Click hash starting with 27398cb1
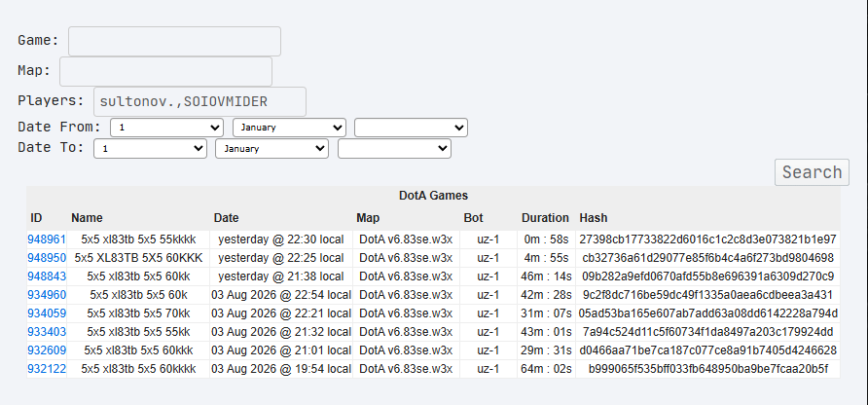Viewport: 868px width, 405px height. pyautogui.click(x=708, y=239)
